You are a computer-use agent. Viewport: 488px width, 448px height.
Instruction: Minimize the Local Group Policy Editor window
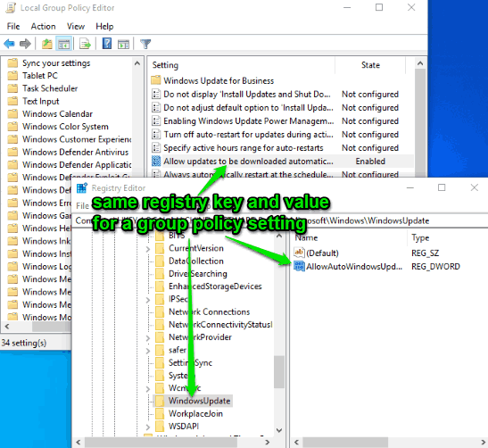coord(347,7)
